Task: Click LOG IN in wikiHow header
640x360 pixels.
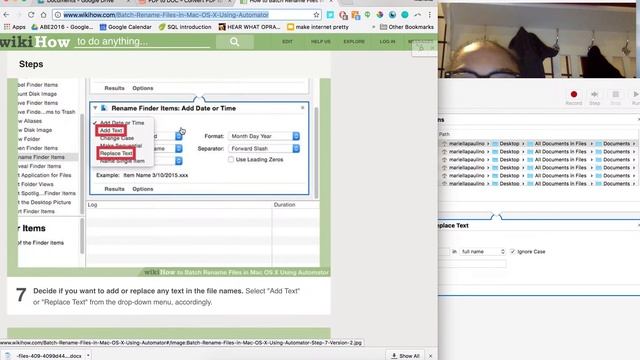Action: [x=387, y=42]
